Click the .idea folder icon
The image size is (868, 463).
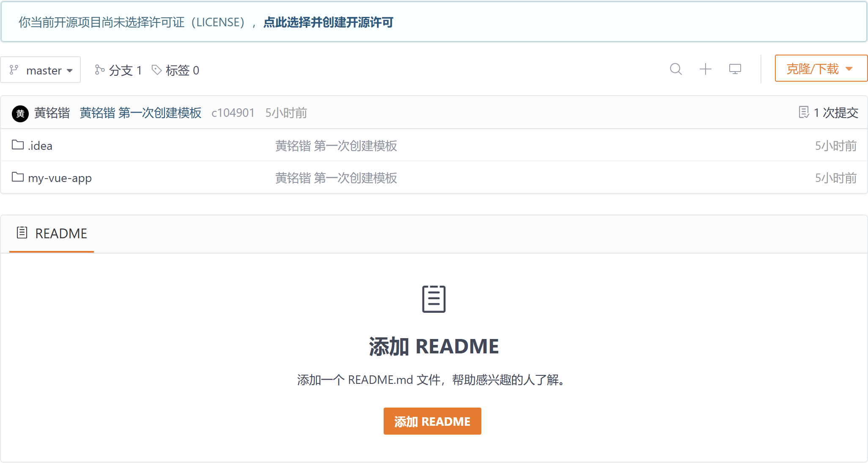click(x=18, y=145)
